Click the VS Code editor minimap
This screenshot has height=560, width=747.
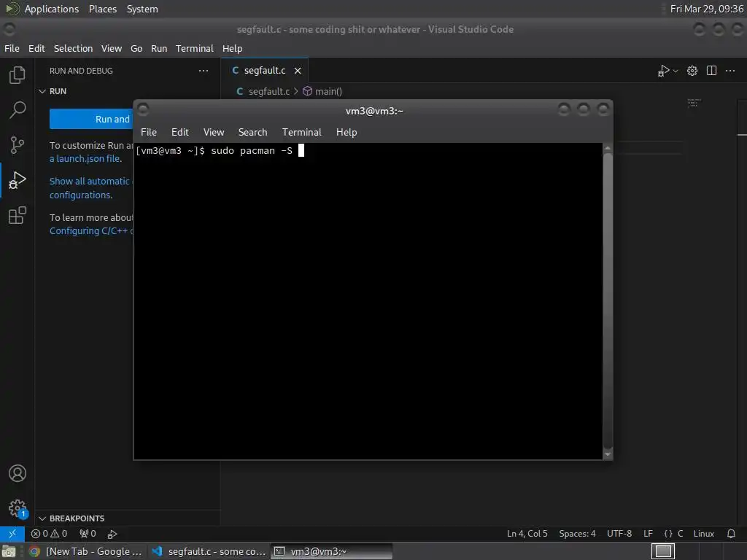[694, 103]
